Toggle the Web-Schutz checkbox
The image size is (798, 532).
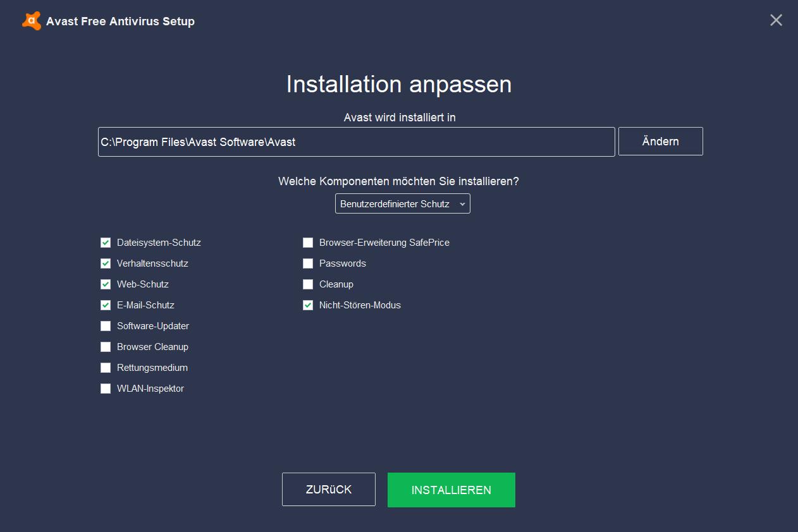pyautogui.click(x=106, y=284)
